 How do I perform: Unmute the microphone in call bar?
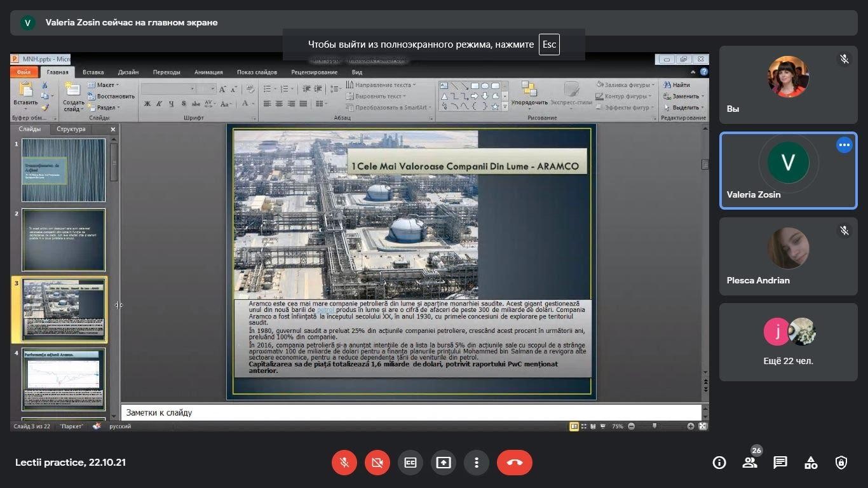344,463
